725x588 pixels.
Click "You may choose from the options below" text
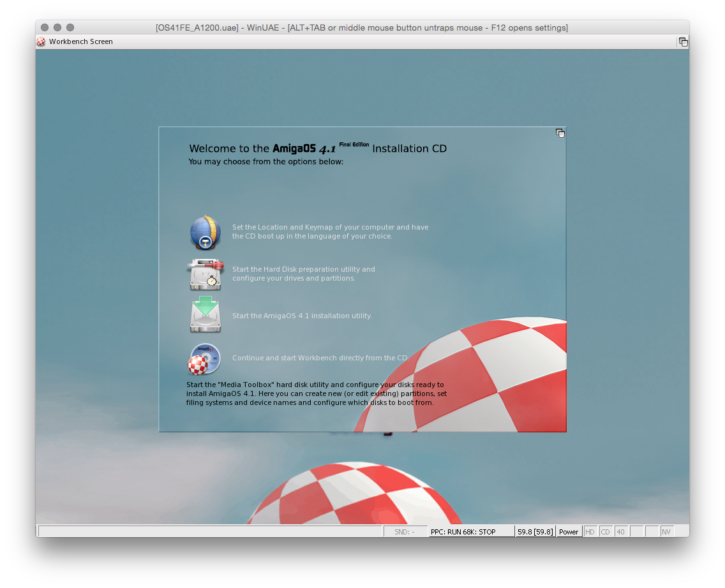[x=266, y=161]
